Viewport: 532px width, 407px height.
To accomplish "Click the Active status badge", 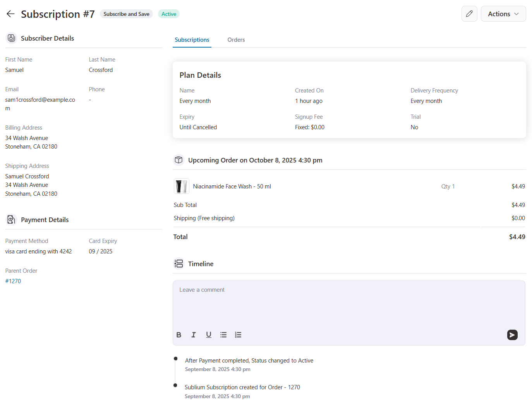I will coord(169,14).
